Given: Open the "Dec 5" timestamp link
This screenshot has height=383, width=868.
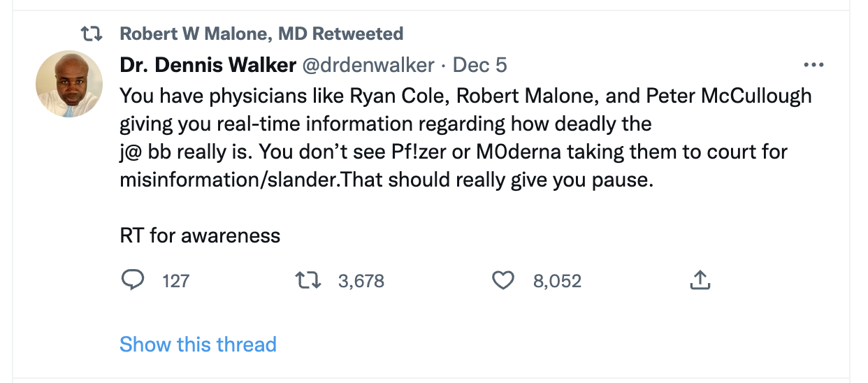Looking at the screenshot, I should [480, 65].
